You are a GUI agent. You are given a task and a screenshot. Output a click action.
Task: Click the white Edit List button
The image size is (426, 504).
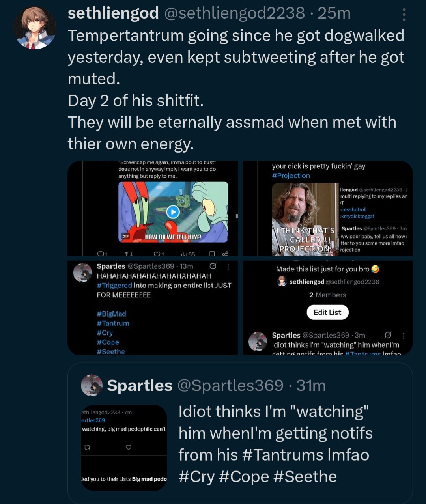[327, 312]
